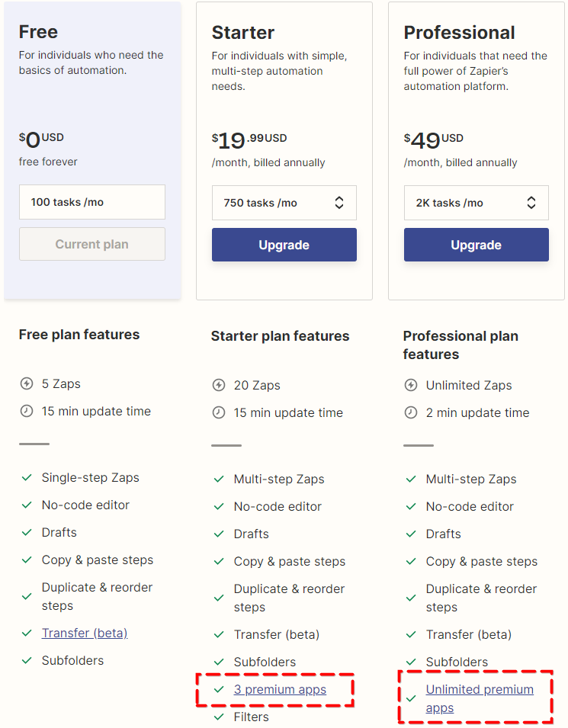The height and width of the screenshot is (728, 568).
Task: Click the checkmark beside Starter's Filters feature
Action: (x=219, y=717)
